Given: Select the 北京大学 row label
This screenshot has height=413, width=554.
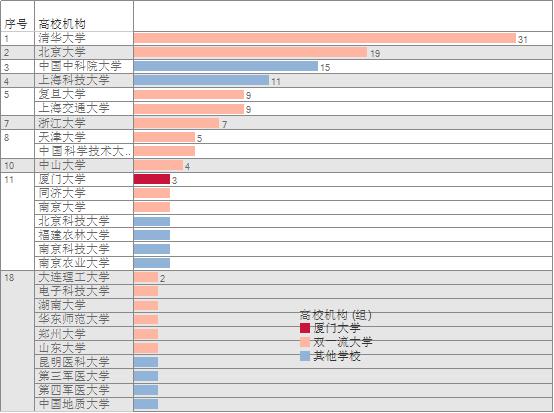Looking at the screenshot, I should point(62,52).
